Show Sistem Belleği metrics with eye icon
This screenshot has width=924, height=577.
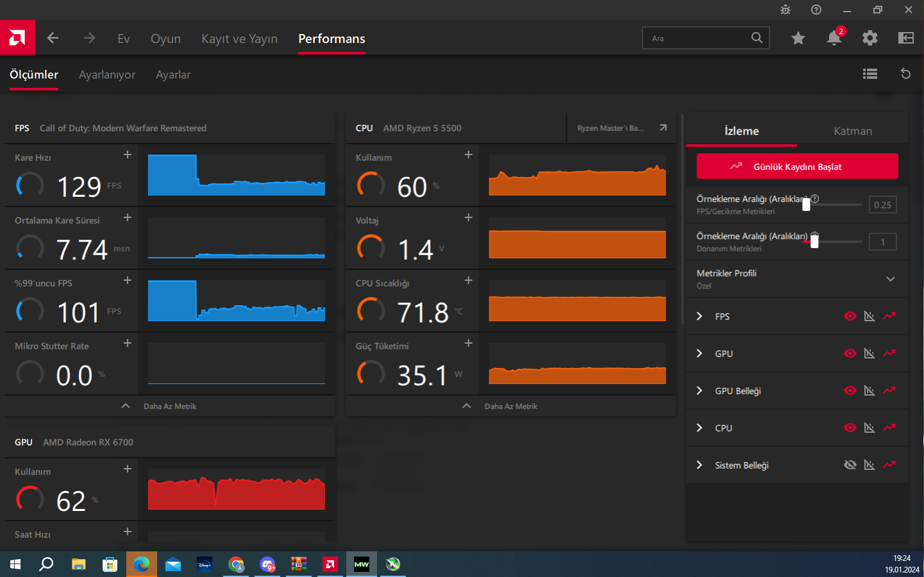(x=850, y=465)
